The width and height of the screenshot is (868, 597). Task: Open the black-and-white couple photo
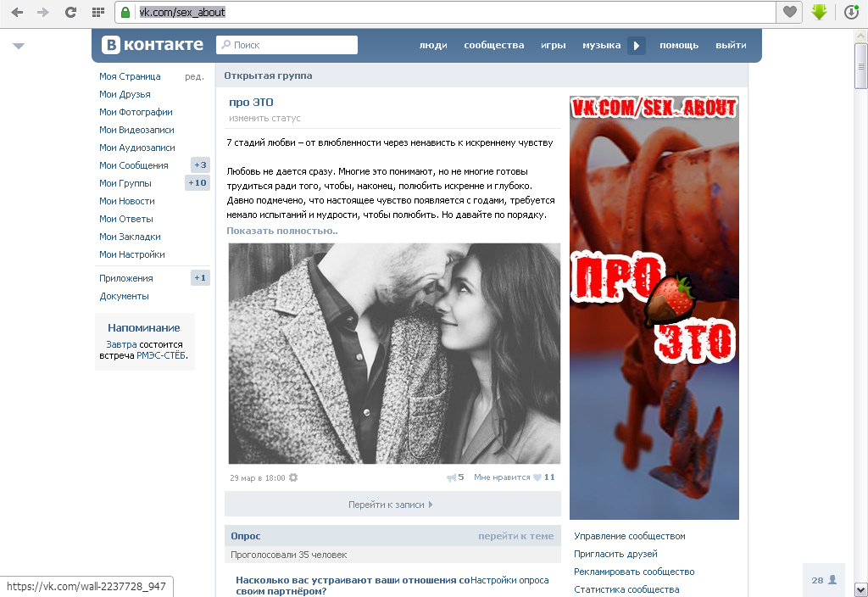coord(394,354)
